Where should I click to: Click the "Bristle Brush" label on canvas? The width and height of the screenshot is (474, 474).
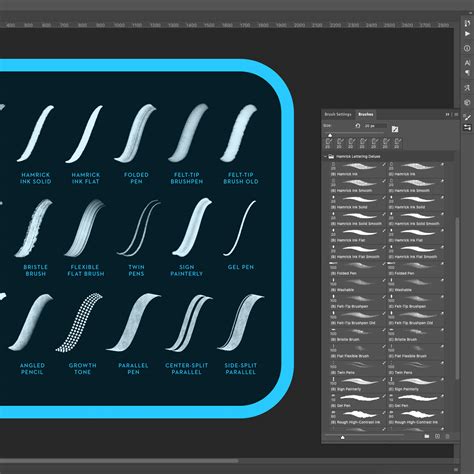tap(35, 270)
